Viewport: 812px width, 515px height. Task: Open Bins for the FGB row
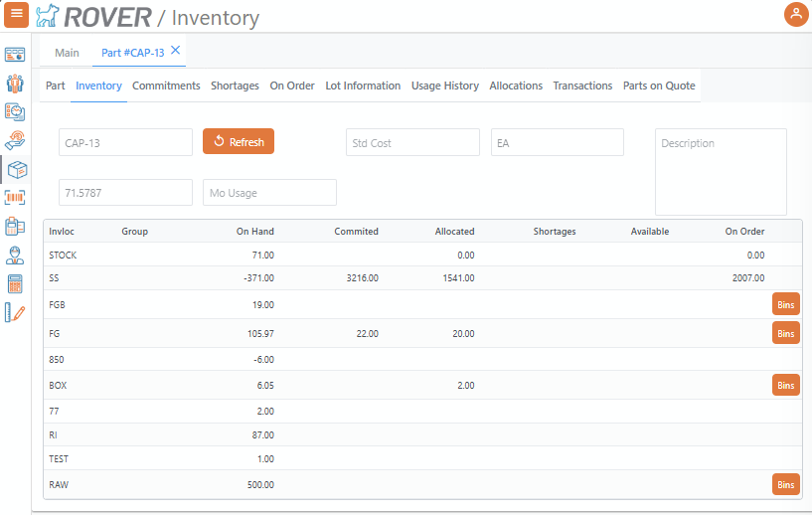(x=785, y=304)
